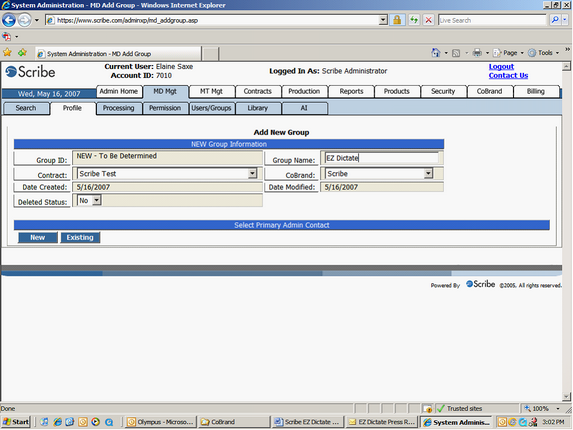Click the browser Back arrow button
573x430 pixels.
(9, 20)
